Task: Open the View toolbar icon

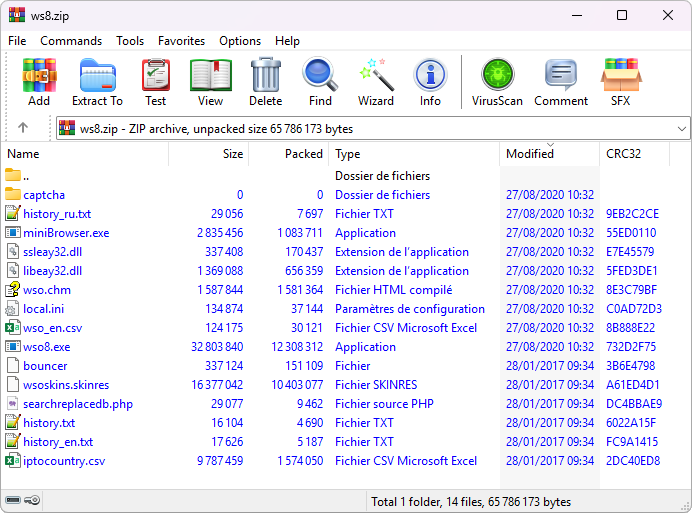Action: 210,82
